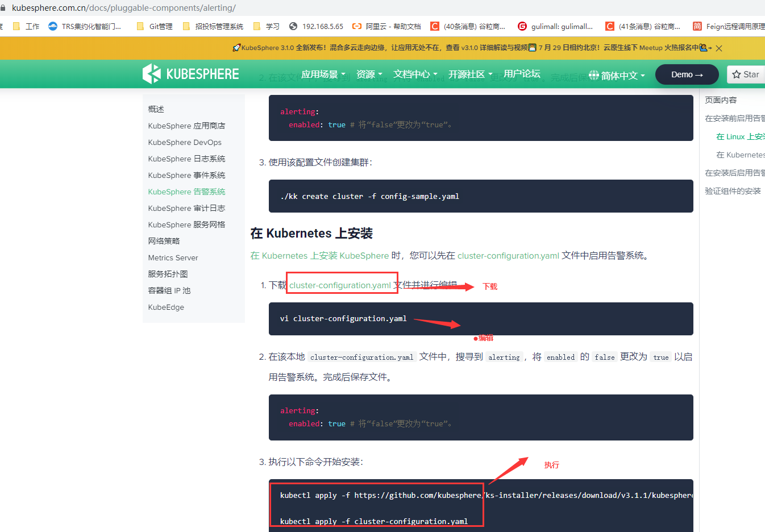Click the site security lock icon
The height and width of the screenshot is (532, 765).
[x=2, y=8]
